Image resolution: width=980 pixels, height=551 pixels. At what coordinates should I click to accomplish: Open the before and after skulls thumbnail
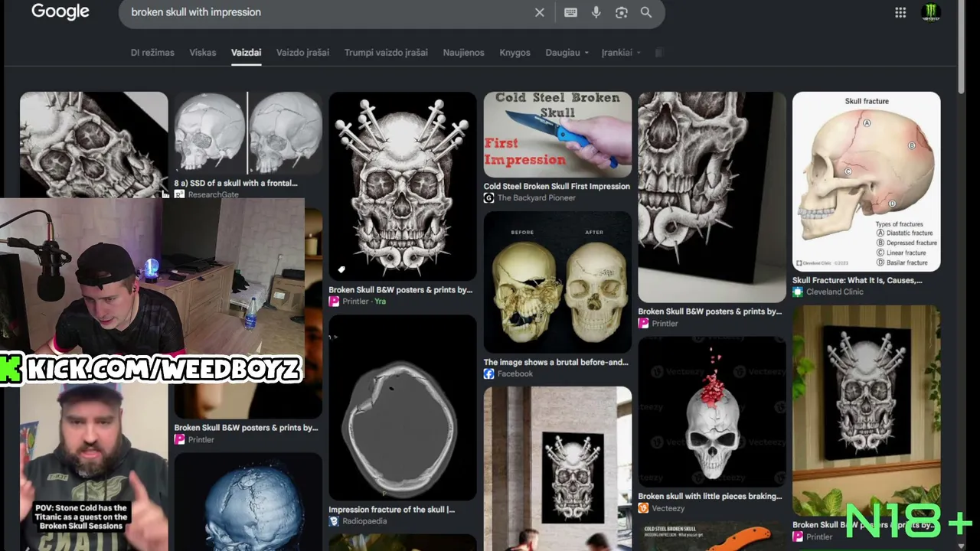(557, 282)
